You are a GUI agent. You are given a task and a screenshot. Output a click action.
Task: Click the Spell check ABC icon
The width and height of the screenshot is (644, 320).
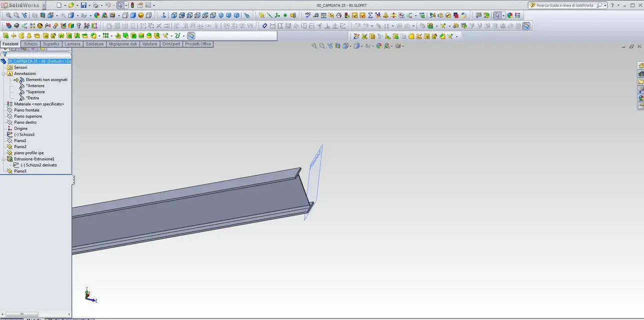pos(308,14)
